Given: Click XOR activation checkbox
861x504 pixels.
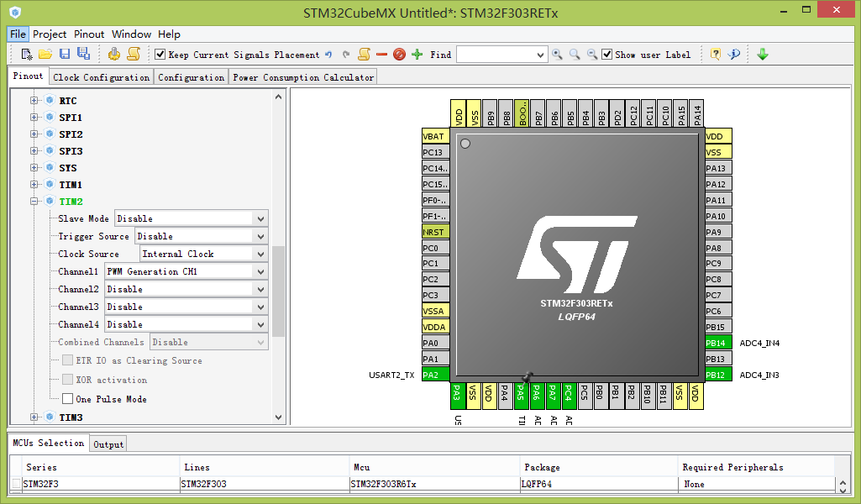Looking at the screenshot, I should 67,380.
